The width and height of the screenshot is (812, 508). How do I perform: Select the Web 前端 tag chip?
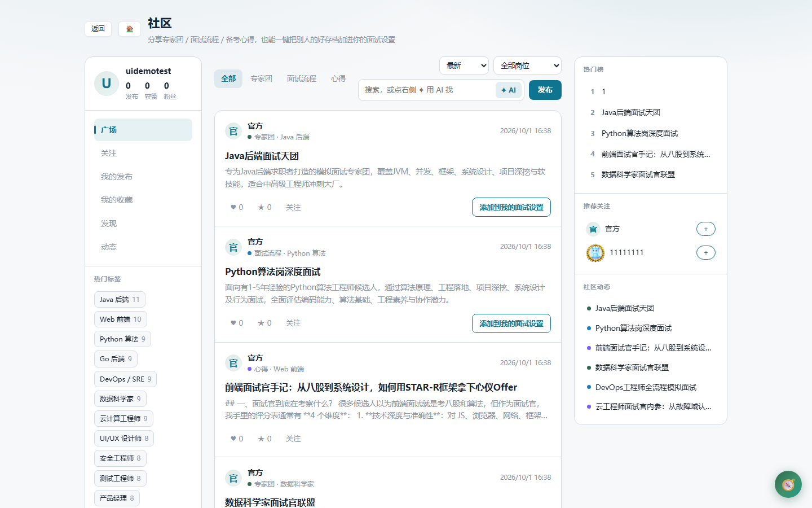tap(121, 319)
